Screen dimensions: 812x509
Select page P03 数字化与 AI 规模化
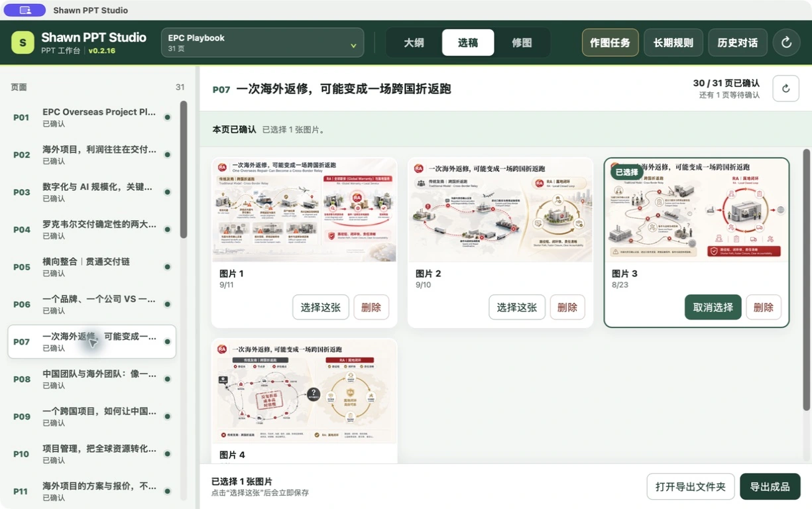pyautogui.click(x=91, y=192)
